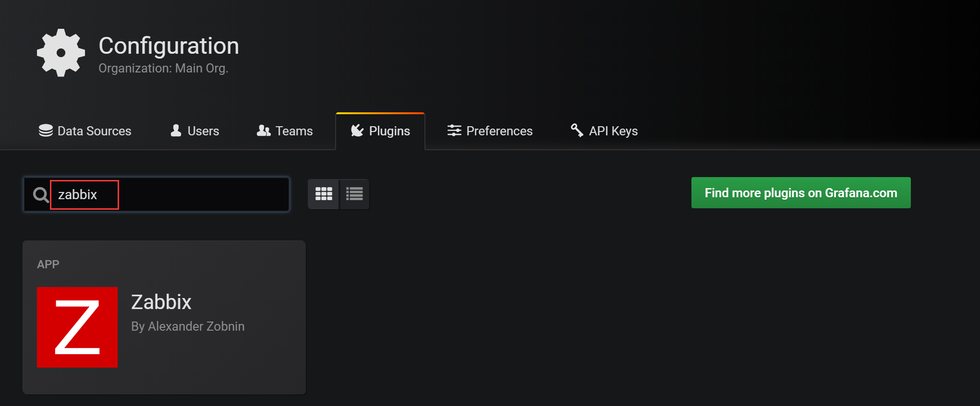980x406 pixels.
Task: Go to the Teams tab
Action: [285, 131]
